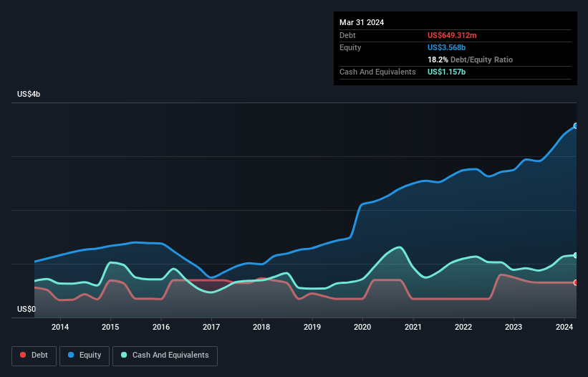Click the US$3.568b equity value
Image resolution: width=588 pixels, height=377 pixels.
tap(446, 47)
